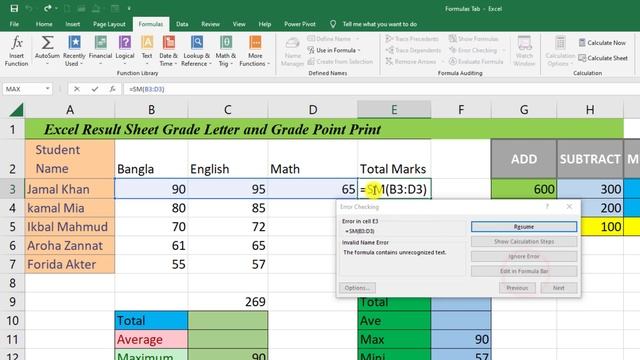Click Trace Dependents
Screen dimensions: 640x360
(x=413, y=50)
